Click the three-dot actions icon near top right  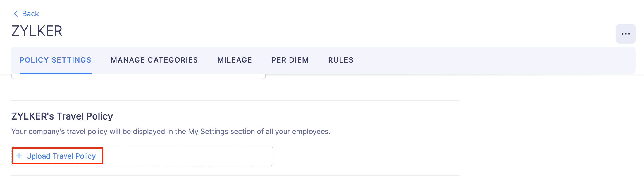pos(626,33)
